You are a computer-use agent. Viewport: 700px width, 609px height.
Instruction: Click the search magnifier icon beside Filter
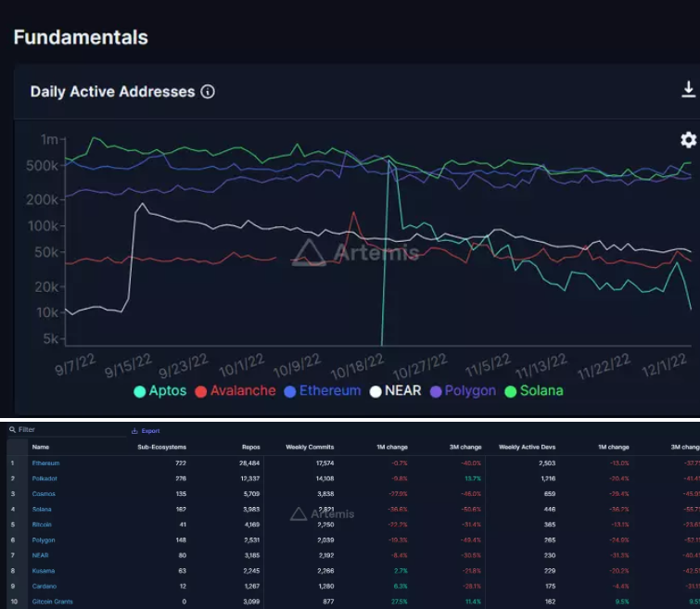(12, 429)
